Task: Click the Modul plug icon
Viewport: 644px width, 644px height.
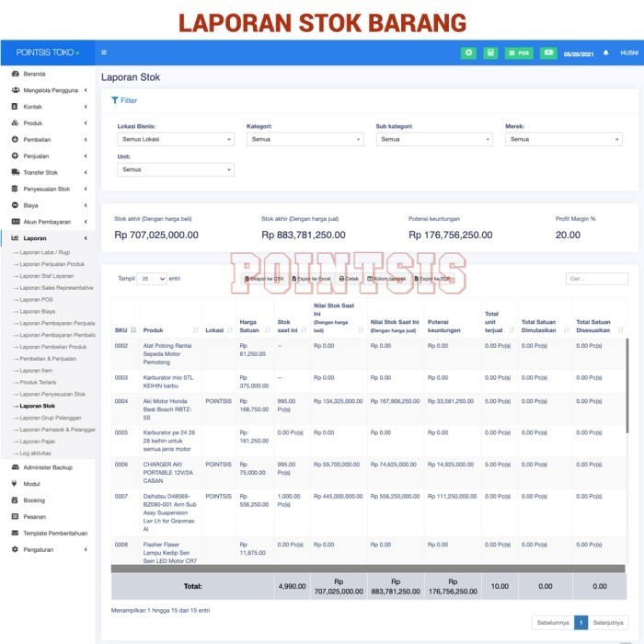Action: tap(15, 484)
